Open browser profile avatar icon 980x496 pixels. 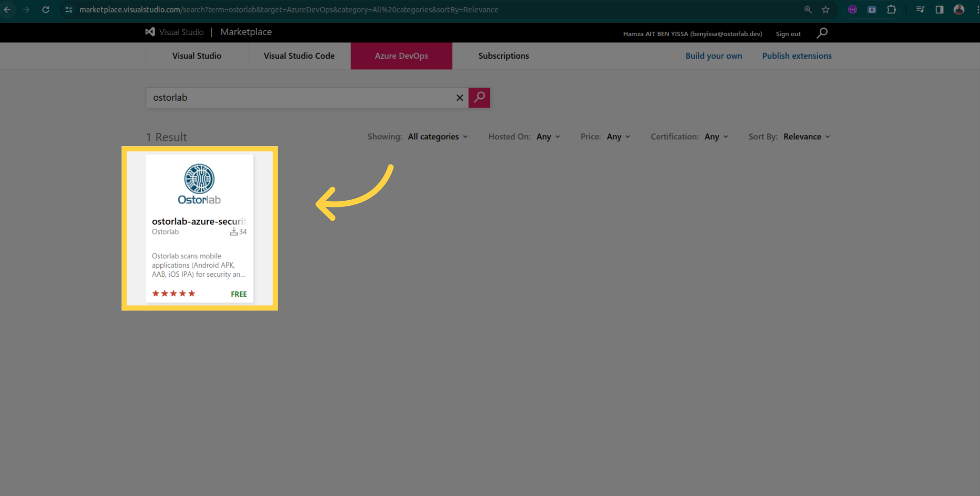(x=959, y=10)
